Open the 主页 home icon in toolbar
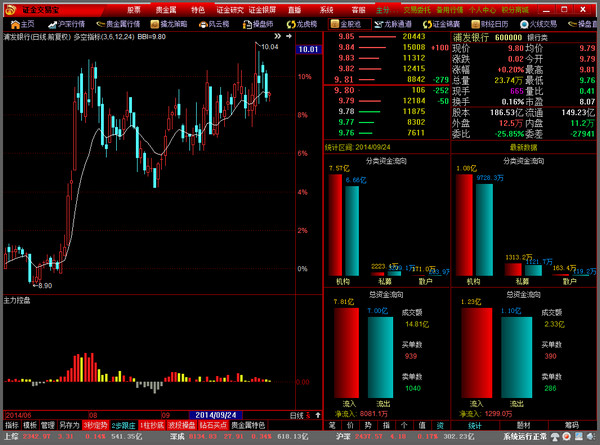This screenshot has height=445, width=600. point(23,24)
